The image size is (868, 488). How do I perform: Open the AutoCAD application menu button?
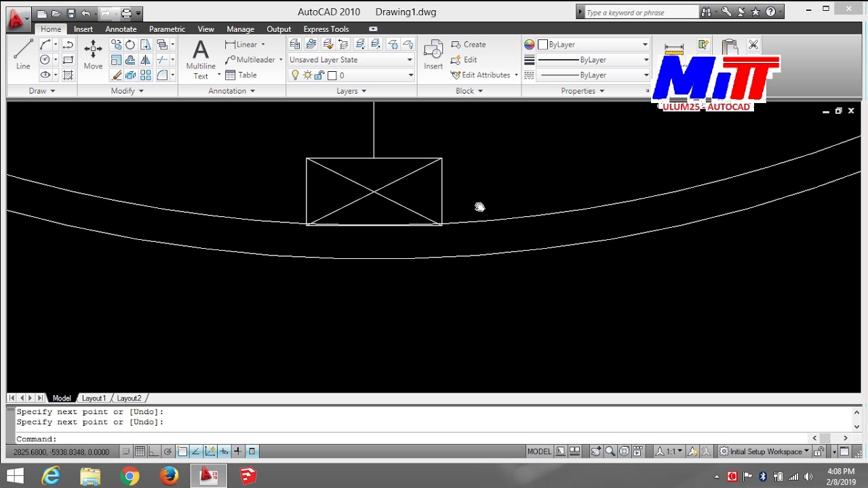click(x=17, y=20)
